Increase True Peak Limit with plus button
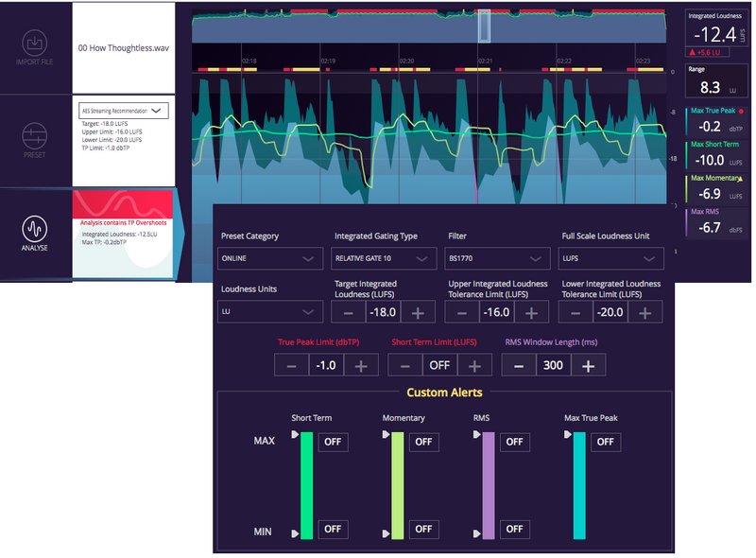Image resolution: width=756 pixels, height=558 pixels. (361, 365)
